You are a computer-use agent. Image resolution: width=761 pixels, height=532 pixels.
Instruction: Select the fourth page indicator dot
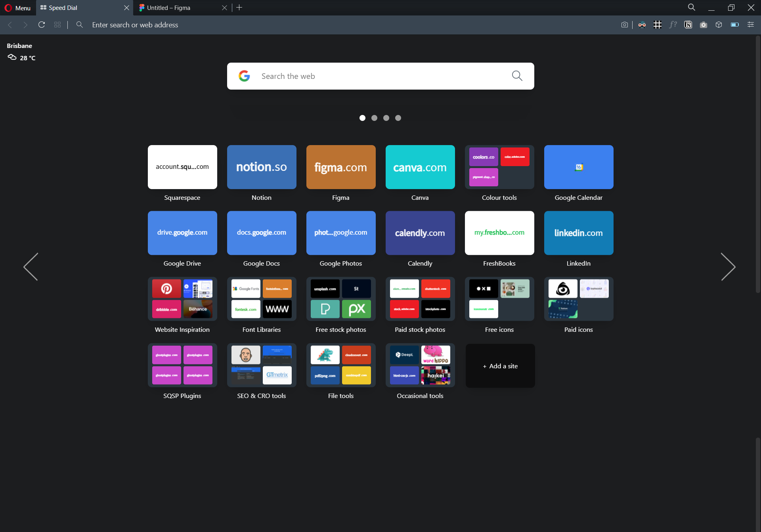[398, 118]
